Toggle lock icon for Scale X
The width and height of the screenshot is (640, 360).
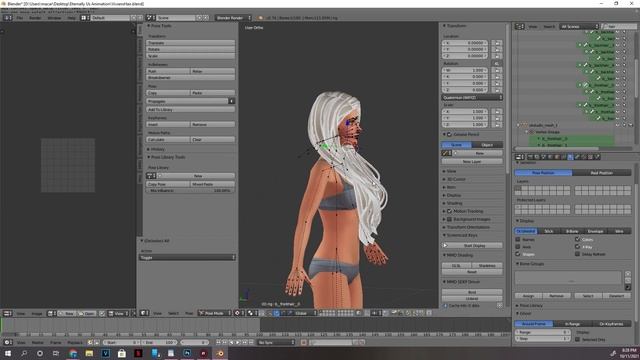(x=497, y=111)
